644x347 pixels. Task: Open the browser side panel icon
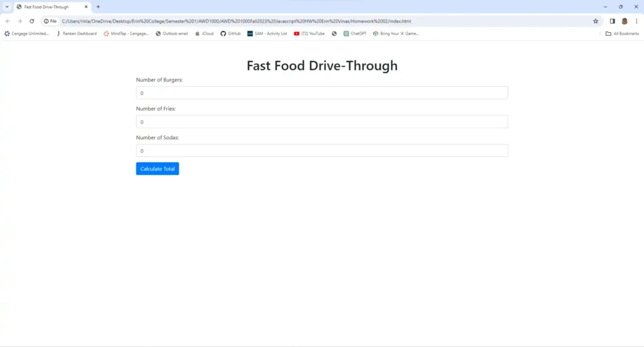tap(613, 21)
